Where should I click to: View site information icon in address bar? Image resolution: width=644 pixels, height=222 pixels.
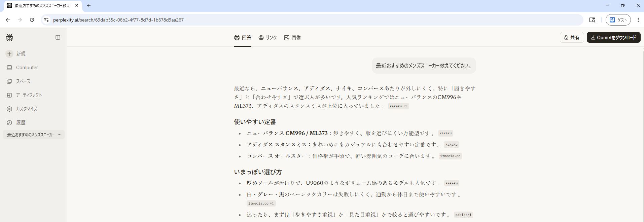point(46,20)
